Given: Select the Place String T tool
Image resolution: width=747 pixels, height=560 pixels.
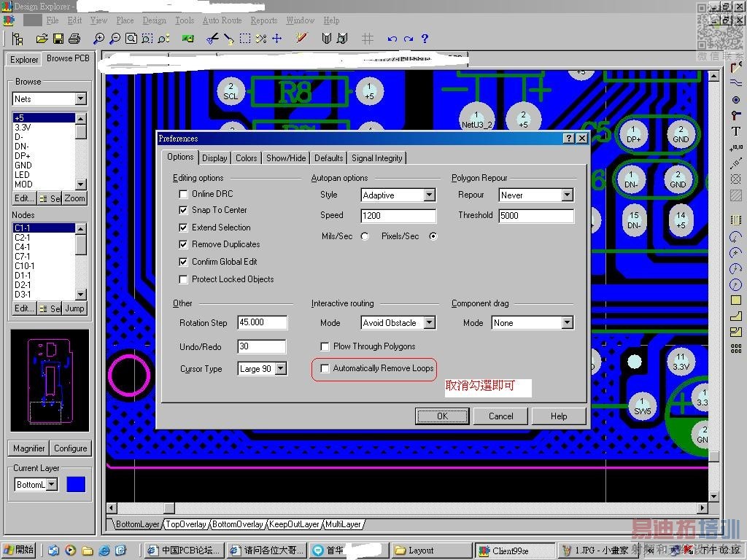Looking at the screenshot, I should pos(736,131).
